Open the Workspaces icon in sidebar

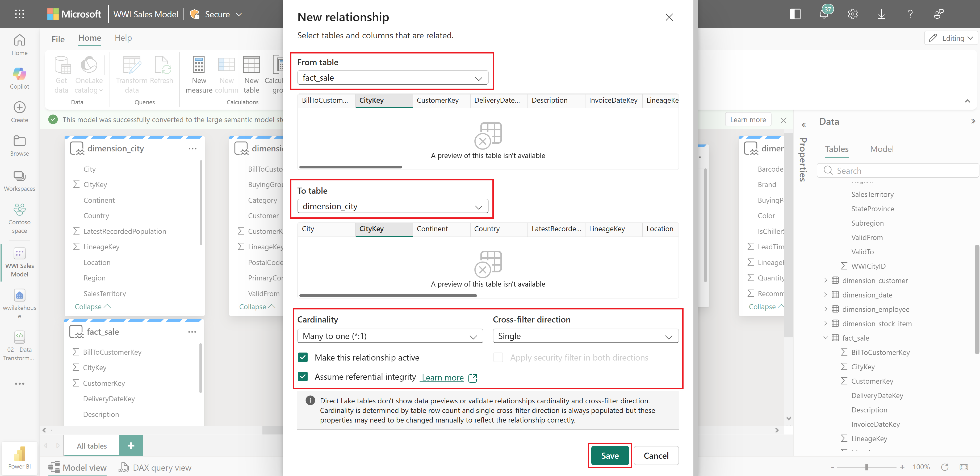click(19, 176)
